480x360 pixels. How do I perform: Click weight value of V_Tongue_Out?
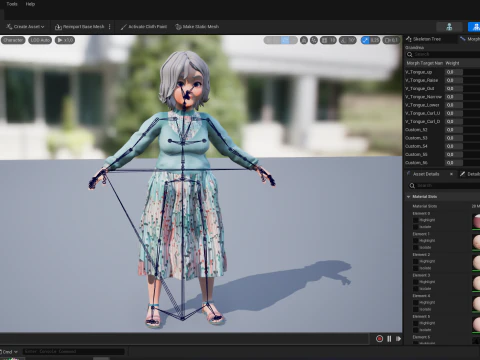454,89
